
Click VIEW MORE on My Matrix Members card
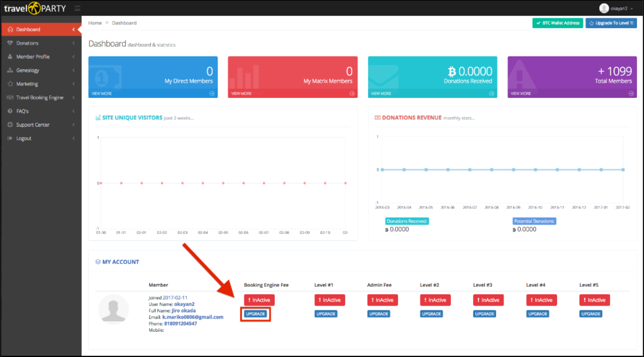point(241,94)
